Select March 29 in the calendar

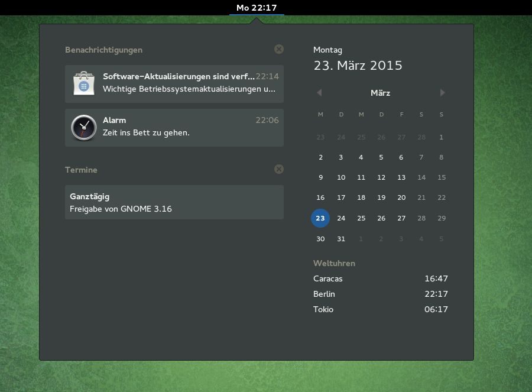click(x=442, y=218)
